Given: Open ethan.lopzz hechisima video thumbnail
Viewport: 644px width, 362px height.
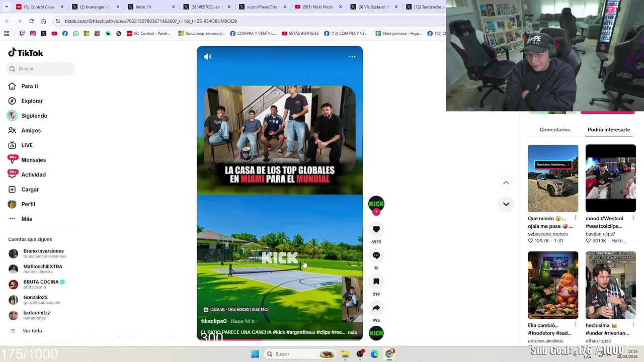Looking at the screenshot, I should coord(611,285).
